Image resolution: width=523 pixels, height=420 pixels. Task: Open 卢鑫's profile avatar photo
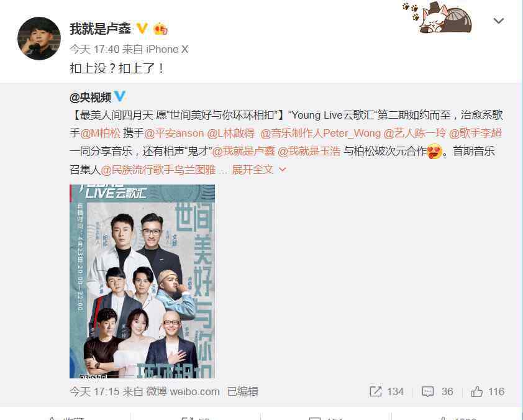(39, 39)
